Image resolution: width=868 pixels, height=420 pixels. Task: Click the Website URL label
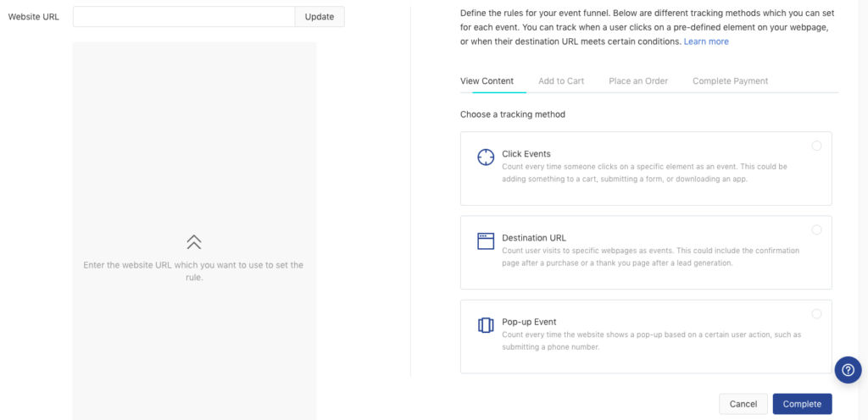34,17
